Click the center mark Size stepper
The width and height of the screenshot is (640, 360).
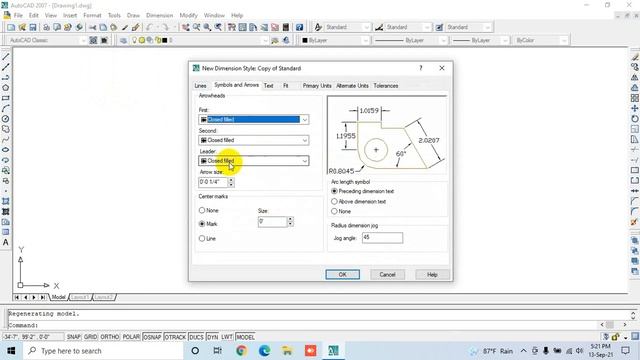tap(290, 222)
